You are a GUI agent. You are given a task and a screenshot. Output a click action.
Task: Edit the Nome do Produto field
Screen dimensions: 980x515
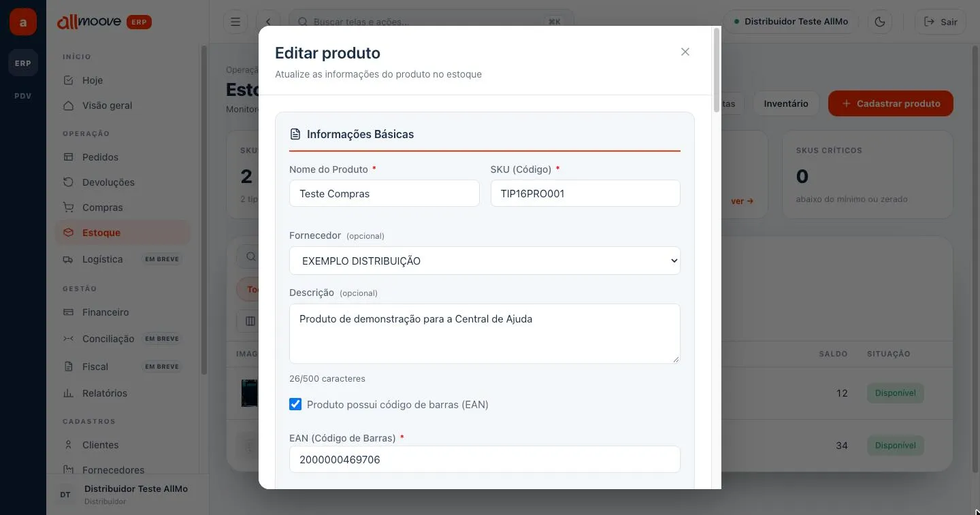(385, 193)
